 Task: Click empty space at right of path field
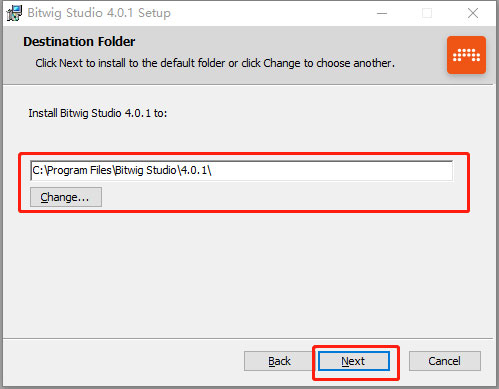(x=333, y=170)
